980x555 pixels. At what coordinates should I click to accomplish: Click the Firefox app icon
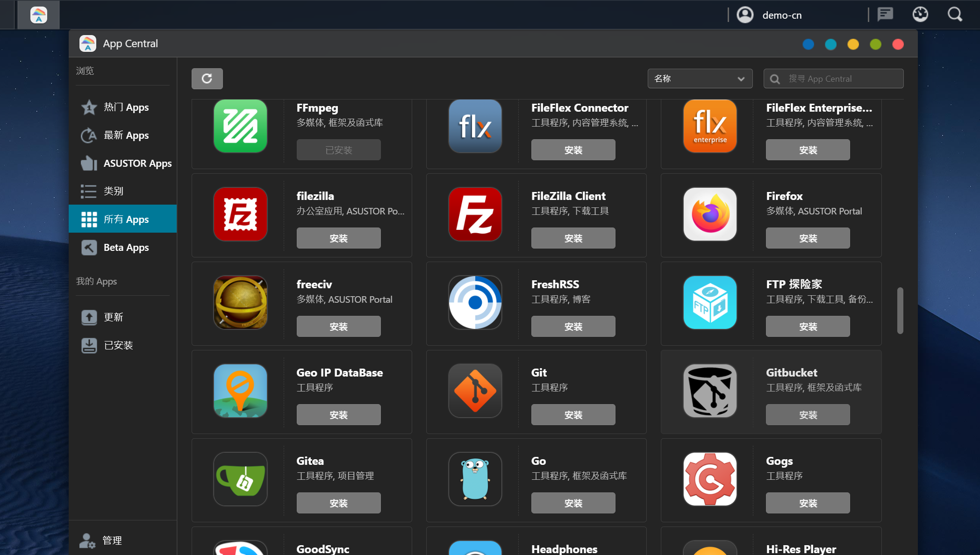click(x=710, y=214)
